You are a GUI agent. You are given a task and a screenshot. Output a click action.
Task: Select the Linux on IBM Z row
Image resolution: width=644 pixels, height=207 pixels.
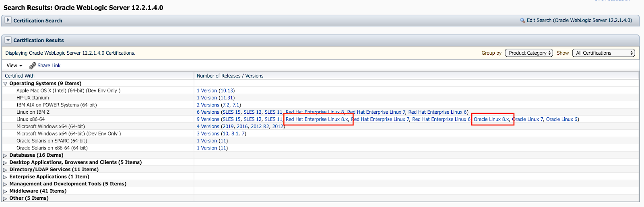coord(33,112)
